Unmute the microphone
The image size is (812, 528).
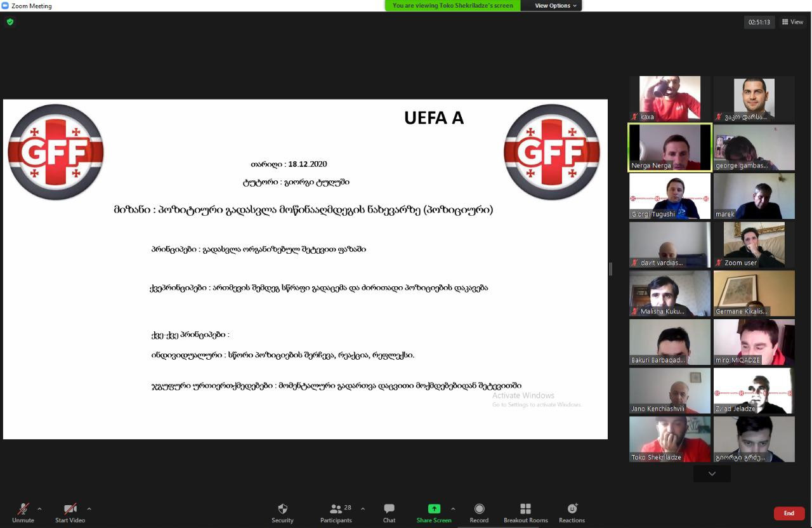23,512
